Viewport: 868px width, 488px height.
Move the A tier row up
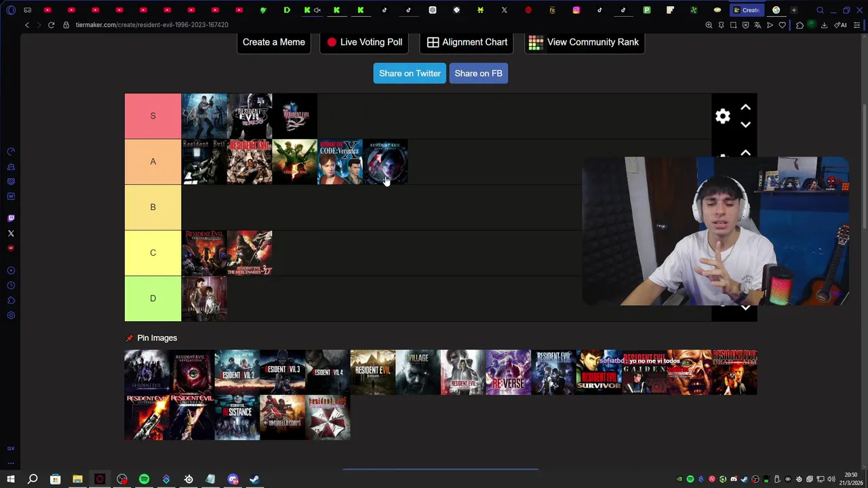pyautogui.click(x=745, y=153)
